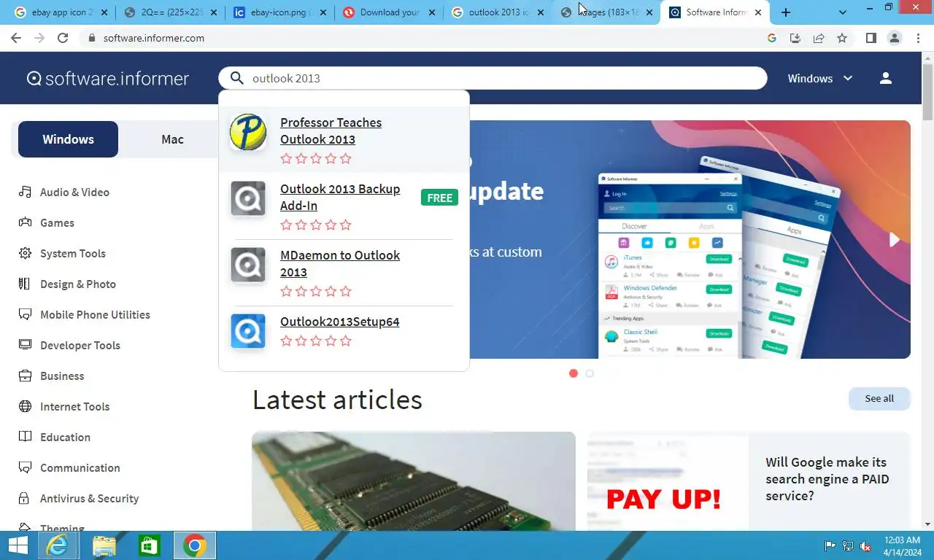
Task: Open the Will Google make search paid article
Action: pyautogui.click(x=827, y=479)
